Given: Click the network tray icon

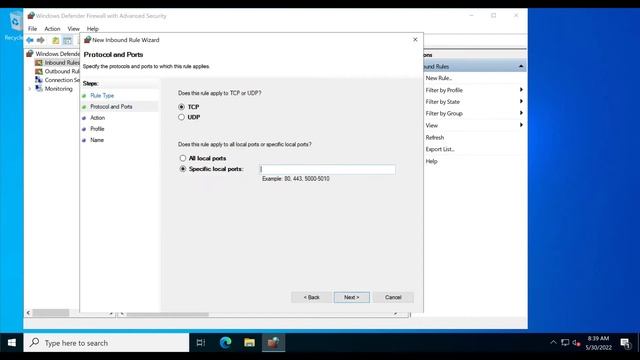Looking at the screenshot, I should tap(565, 342).
